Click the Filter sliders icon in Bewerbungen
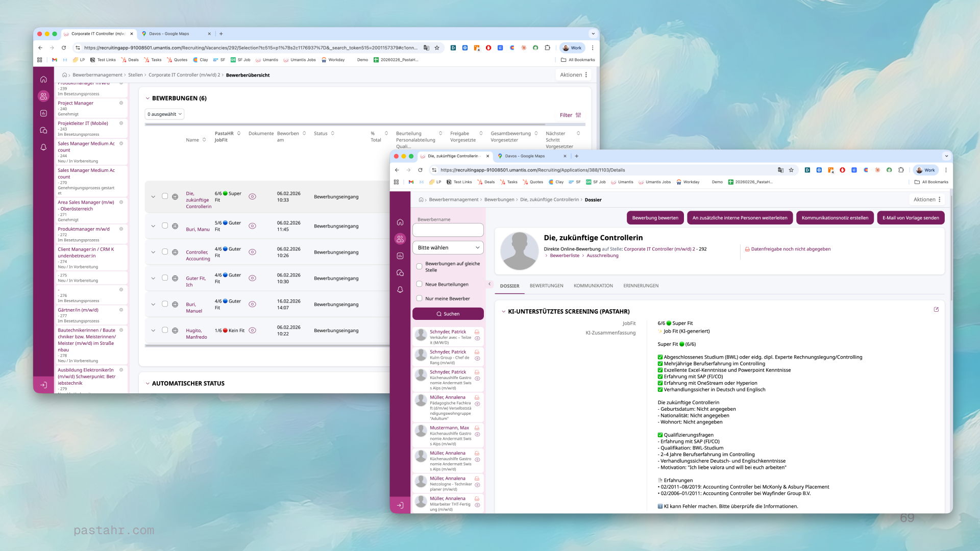 (x=578, y=115)
